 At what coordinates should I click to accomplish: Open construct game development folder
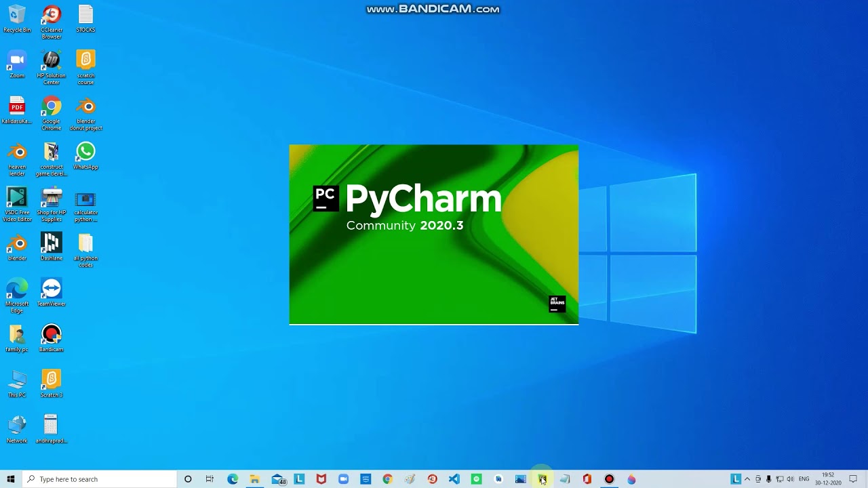[52, 159]
